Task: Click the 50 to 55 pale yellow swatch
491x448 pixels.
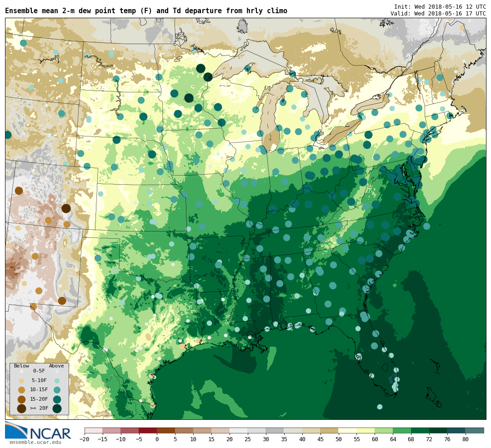Action: (348, 431)
